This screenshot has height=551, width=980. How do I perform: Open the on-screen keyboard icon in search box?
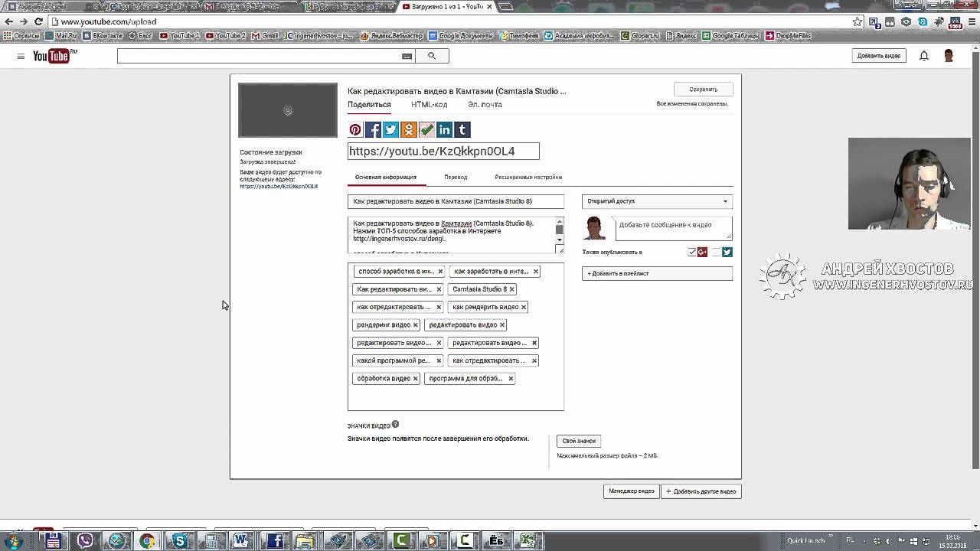[407, 56]
